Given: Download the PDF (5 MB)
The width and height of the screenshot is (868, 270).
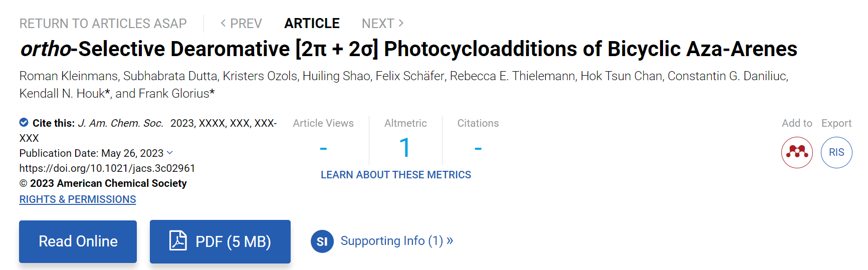Looking at the screenshot, I should (x=220, y=241).
